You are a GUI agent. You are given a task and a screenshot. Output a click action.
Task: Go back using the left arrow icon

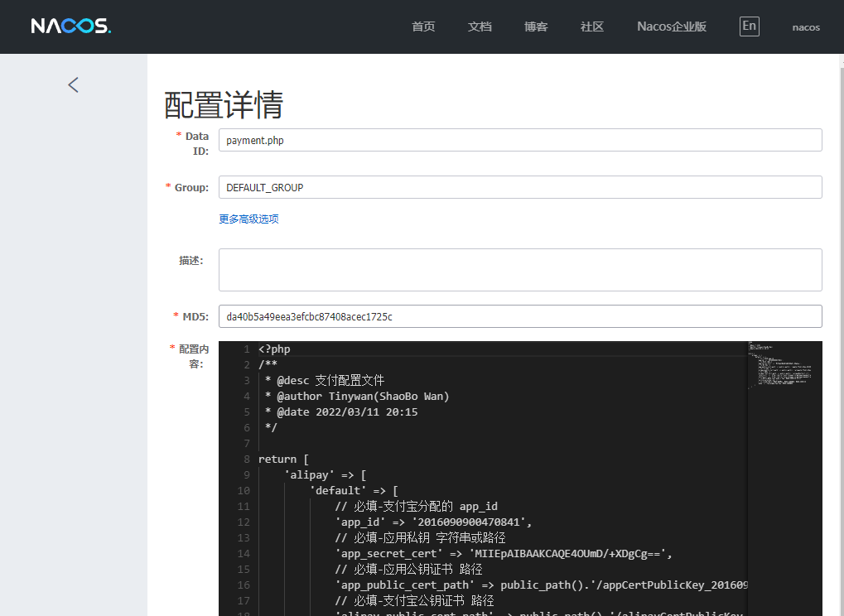point(74,84)
